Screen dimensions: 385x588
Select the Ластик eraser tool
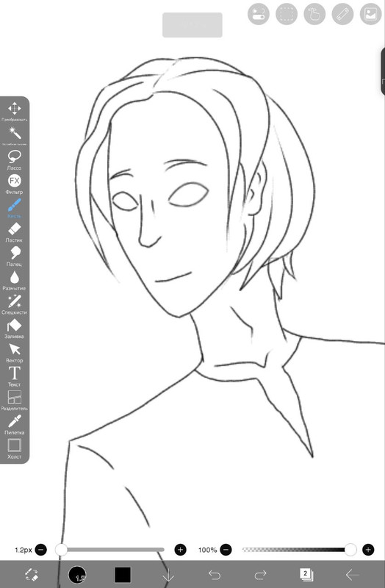14,232
